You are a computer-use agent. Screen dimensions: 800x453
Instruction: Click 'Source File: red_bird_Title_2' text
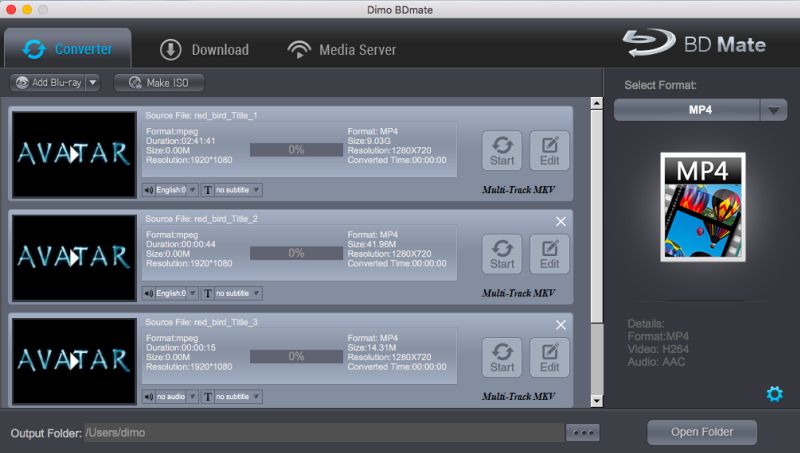coord(201,219)
